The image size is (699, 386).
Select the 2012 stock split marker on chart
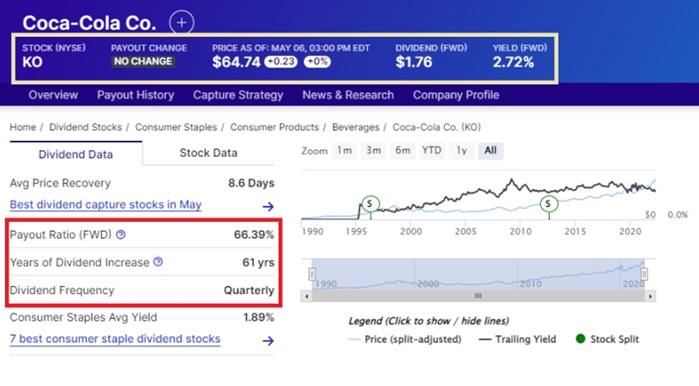(548, 204)
